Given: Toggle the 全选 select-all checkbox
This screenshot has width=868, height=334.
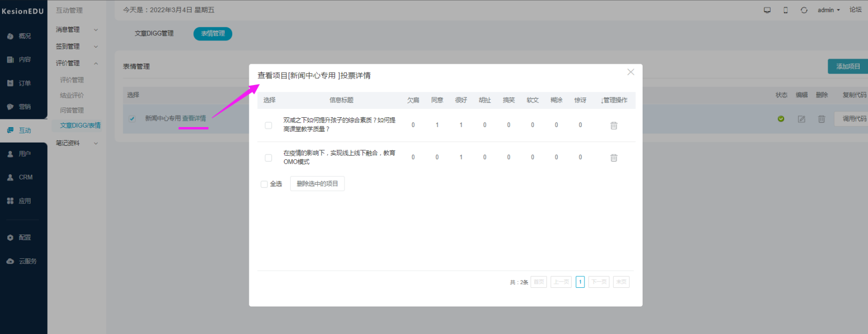Looking at the screenshot, I should 264,184.
